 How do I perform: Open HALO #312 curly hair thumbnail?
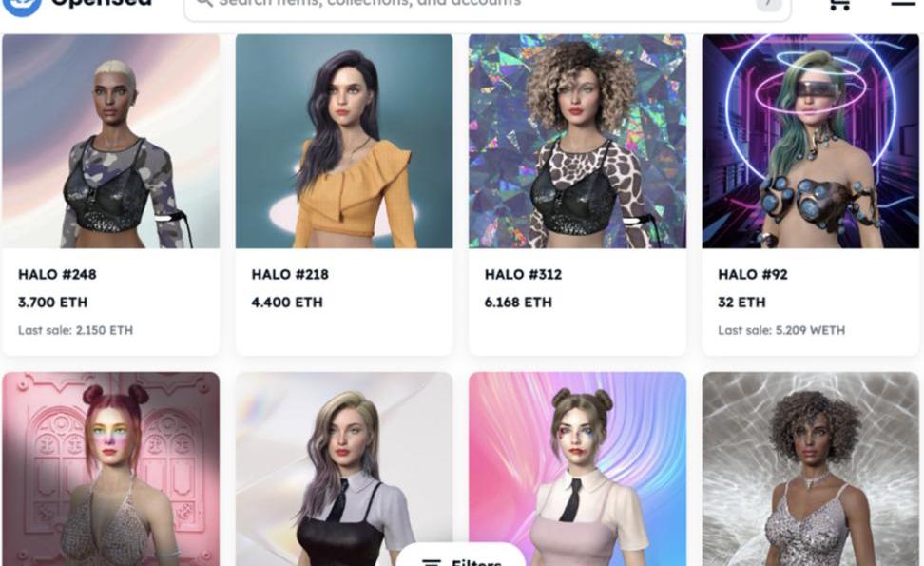(x=578, y=141)
